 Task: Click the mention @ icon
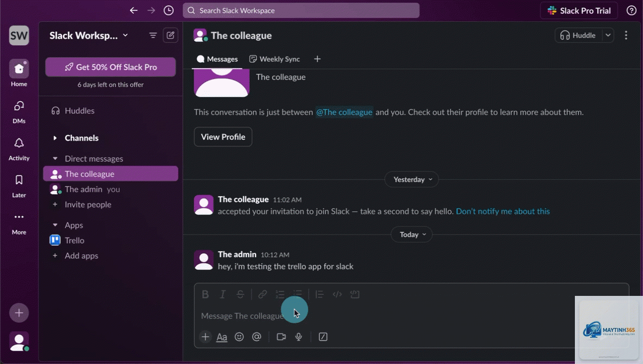point(257,337)
